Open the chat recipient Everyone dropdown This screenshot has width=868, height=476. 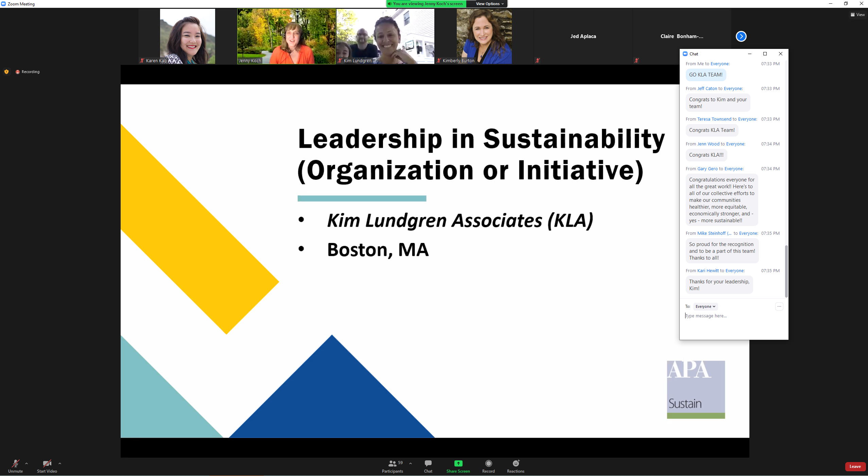coord(705,306)
